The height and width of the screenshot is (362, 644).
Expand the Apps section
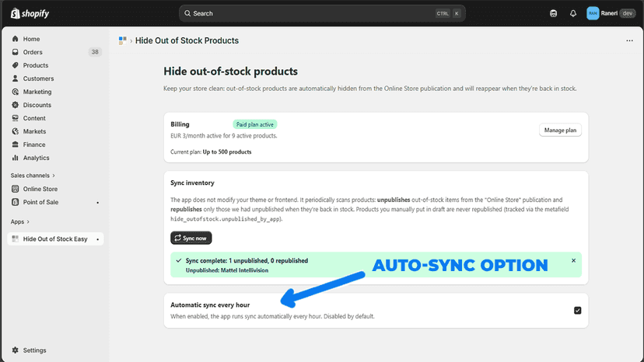pyautogui.click(x=19, y=221)
